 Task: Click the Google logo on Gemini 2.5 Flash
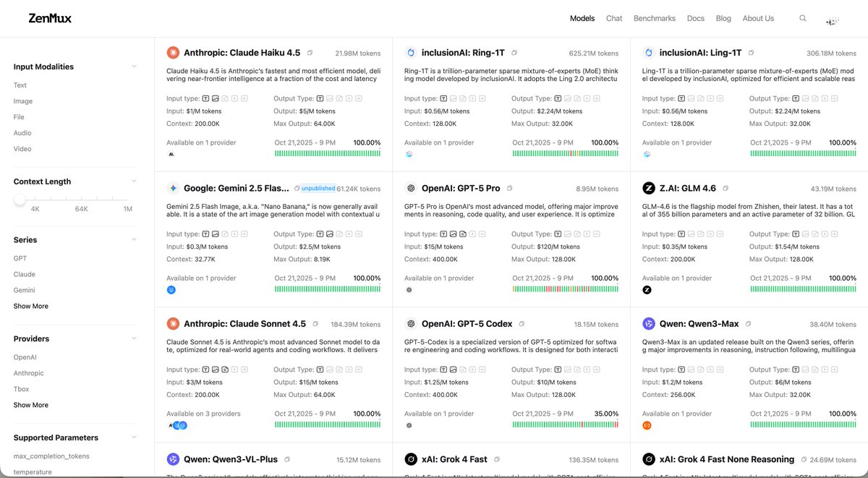pyautogui.click(x=173, y=188)
